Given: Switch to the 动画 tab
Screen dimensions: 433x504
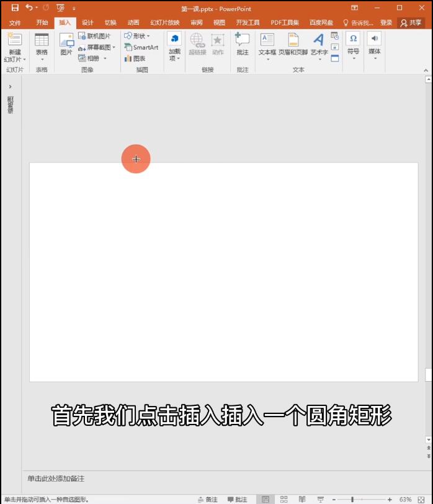Looking at the screenshot, I should coord(133,22).
